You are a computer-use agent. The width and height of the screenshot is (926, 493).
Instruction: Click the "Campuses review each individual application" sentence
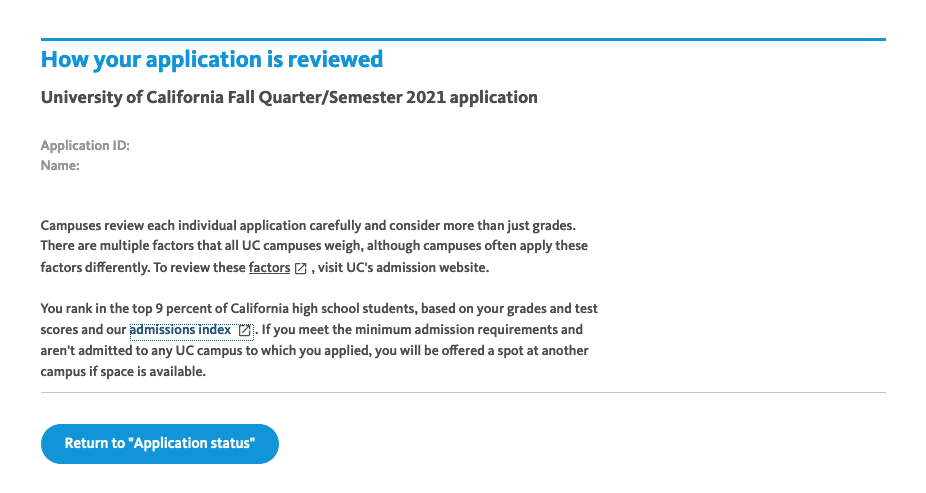308,226
